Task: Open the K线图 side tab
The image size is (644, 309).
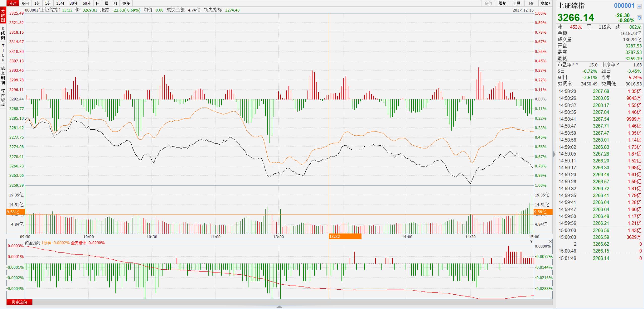Action: point(3,33)
